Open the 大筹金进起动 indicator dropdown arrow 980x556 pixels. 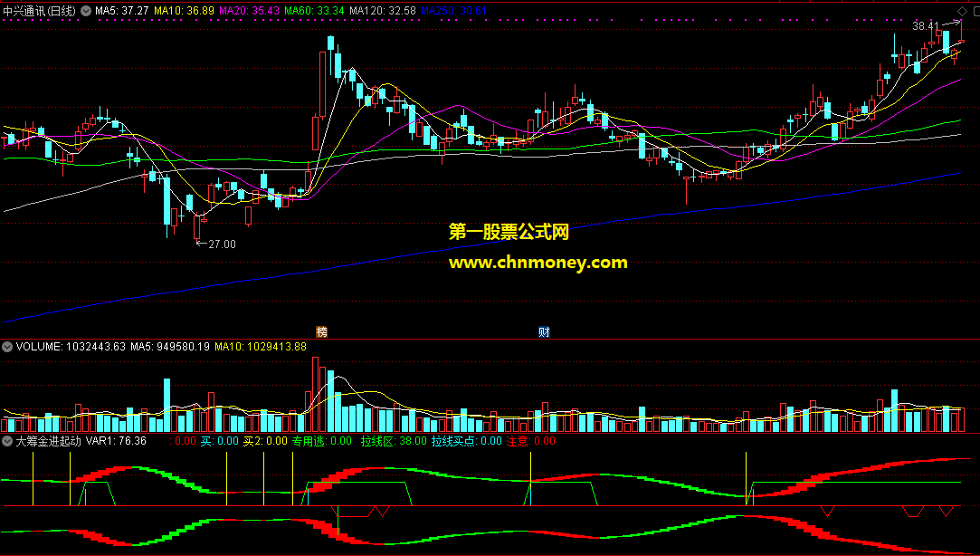pyautogui.click(x=7, y=441)
